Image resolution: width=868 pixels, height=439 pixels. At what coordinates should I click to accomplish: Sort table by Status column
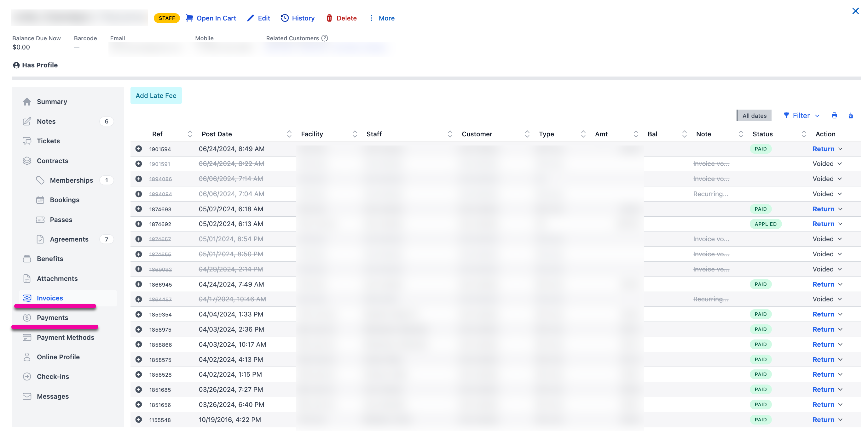tap(804, 134)
